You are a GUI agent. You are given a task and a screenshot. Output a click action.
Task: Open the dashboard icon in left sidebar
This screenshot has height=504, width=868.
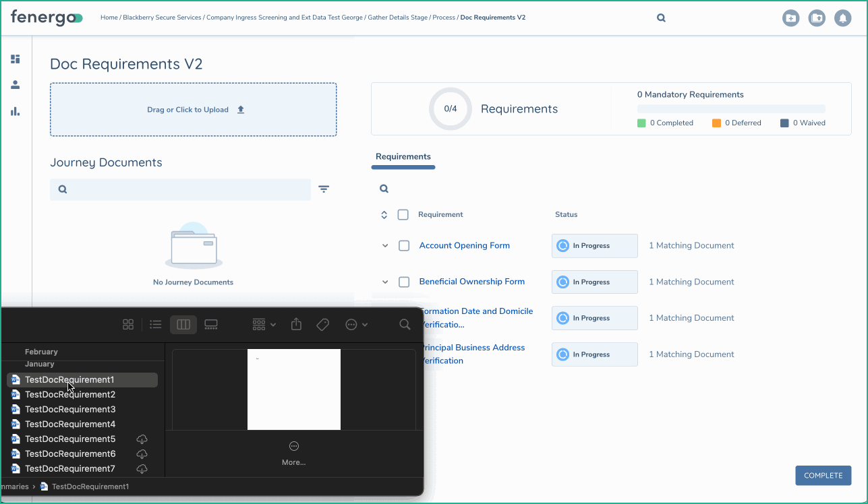[15, 59]
